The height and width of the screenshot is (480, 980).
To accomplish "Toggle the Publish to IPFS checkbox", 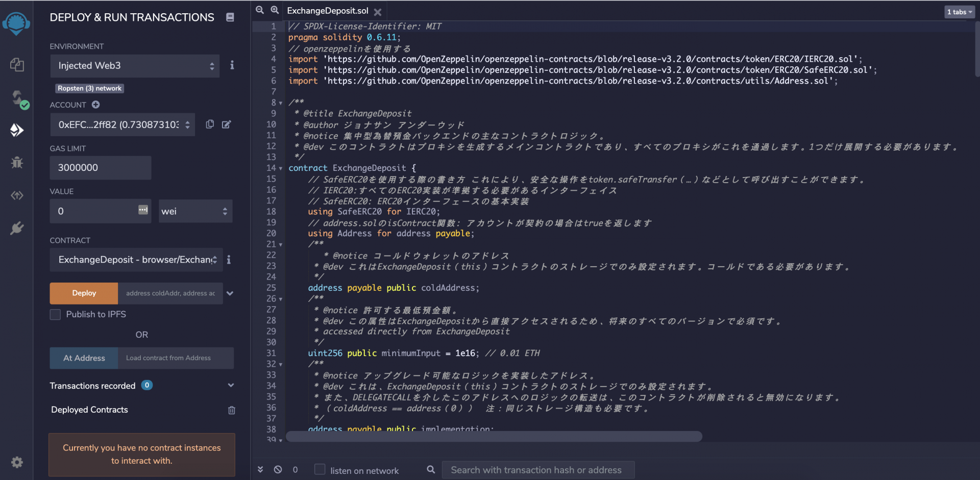I will tap(55, 314).
